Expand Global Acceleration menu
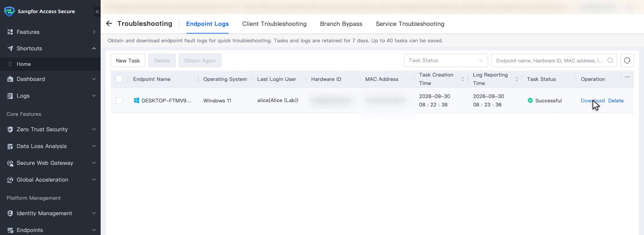Viewport: 644px width, 235px height. point(94,180)
